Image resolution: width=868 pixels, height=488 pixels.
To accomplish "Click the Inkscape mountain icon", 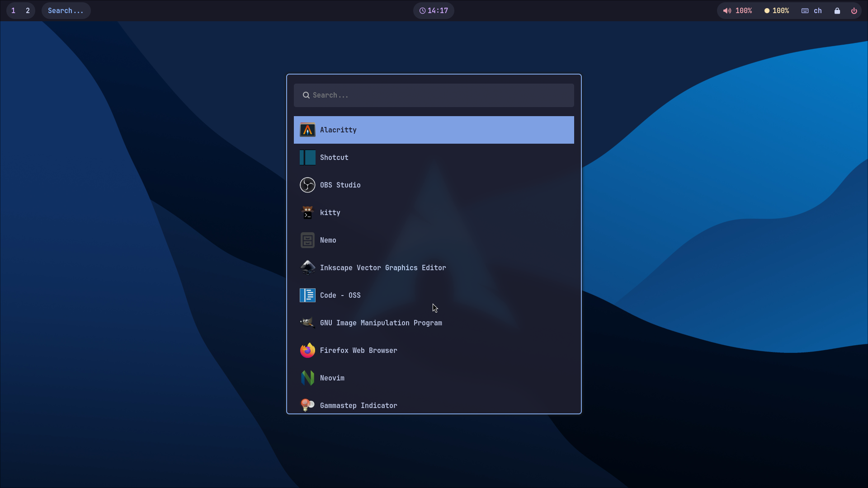I will coord(307,268).
